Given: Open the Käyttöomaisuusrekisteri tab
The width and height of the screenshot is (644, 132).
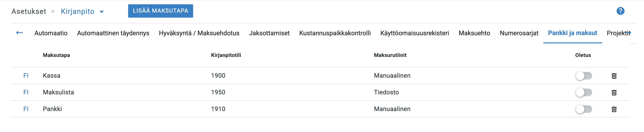Looking at the screenshot, I should click(414, 33).
